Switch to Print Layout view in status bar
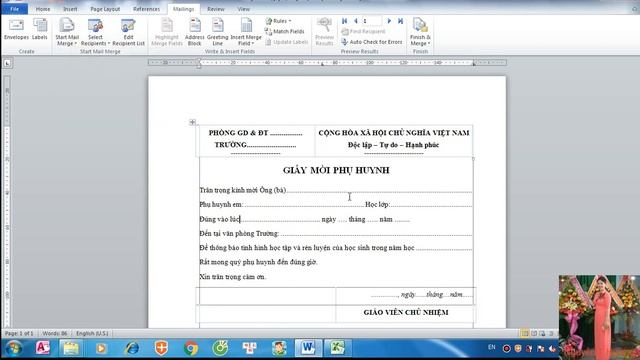 pyautogui.click(x=524, y=333)
